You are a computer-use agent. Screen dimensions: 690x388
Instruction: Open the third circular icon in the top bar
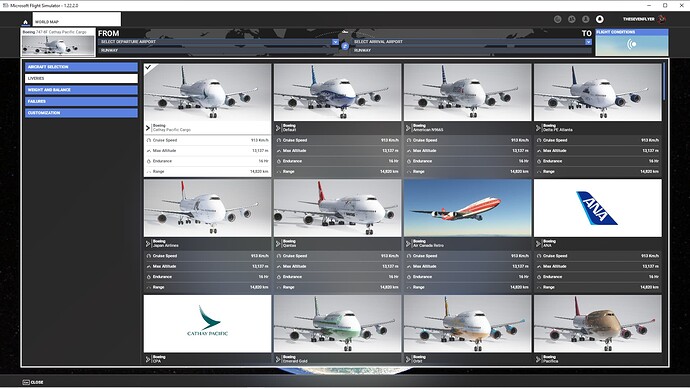[586, 19]
